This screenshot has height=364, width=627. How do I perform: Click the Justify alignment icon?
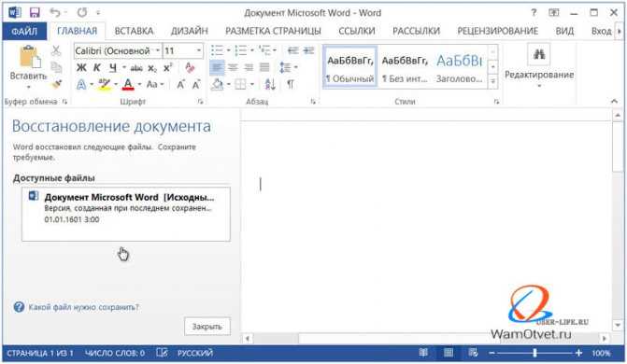(264, 67)
